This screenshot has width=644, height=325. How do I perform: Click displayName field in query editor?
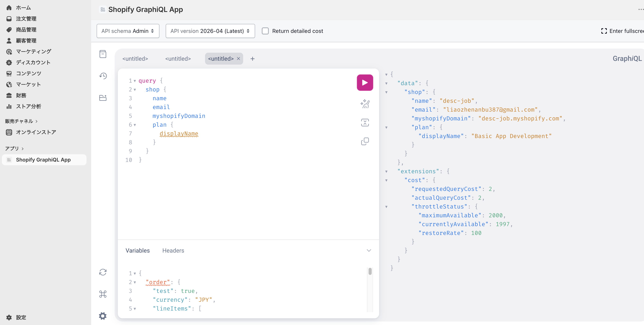pyautogui.click(x=179, y=134)
